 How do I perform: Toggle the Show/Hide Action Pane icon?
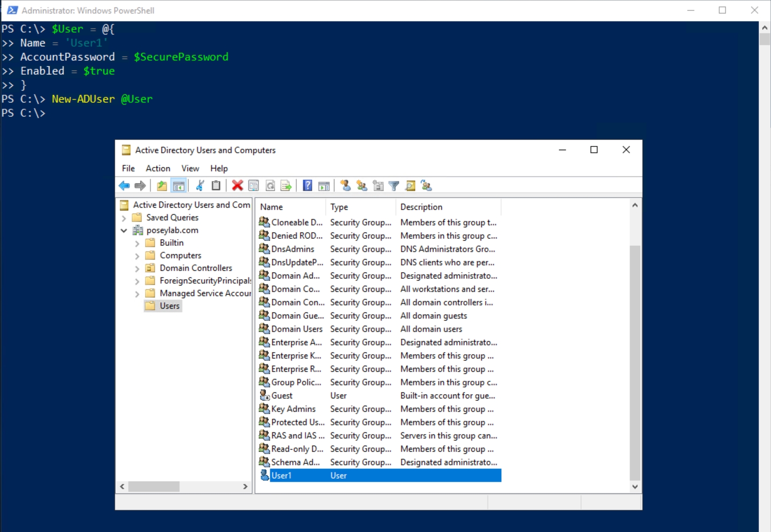[x=324, y=186]
